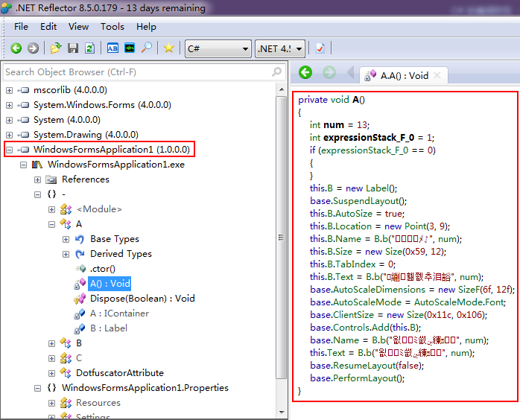Expand DotfuscatorAttribute node

pyautogui.click(x=51, y=373)
